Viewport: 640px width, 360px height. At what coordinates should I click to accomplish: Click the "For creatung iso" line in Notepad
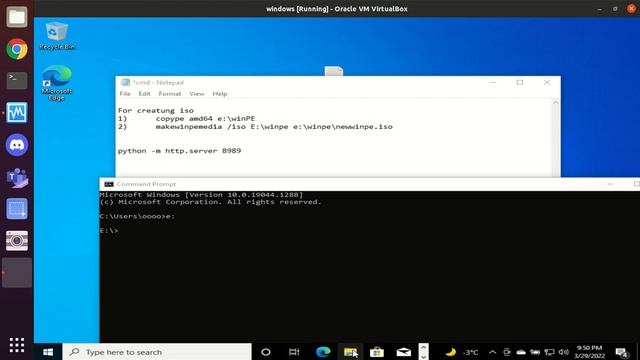click(156, 110)
